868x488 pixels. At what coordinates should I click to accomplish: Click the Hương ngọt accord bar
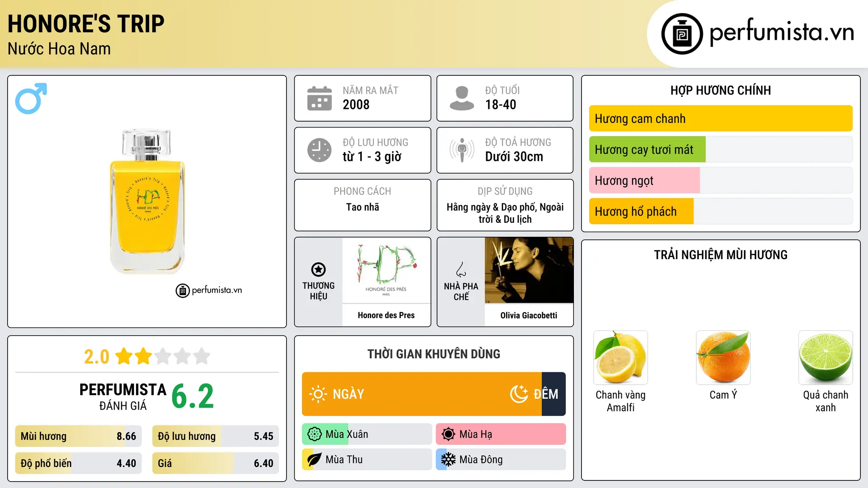(x=721, y=180)
